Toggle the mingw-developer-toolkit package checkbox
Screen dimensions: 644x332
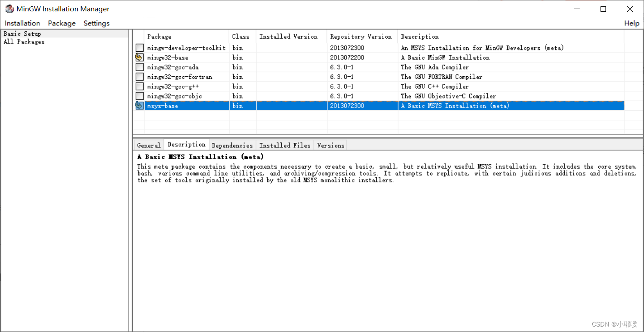(139, 48)
